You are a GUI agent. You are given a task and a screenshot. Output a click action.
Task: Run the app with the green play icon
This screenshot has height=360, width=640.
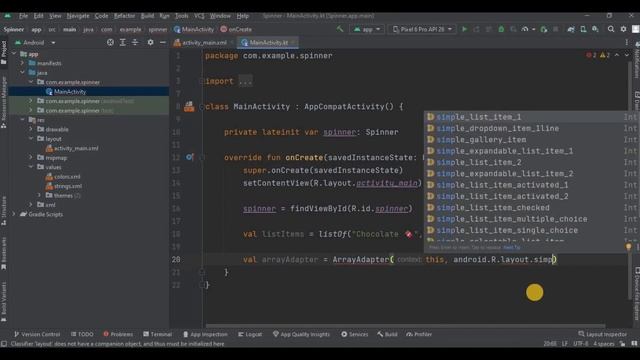click(464, 29)
